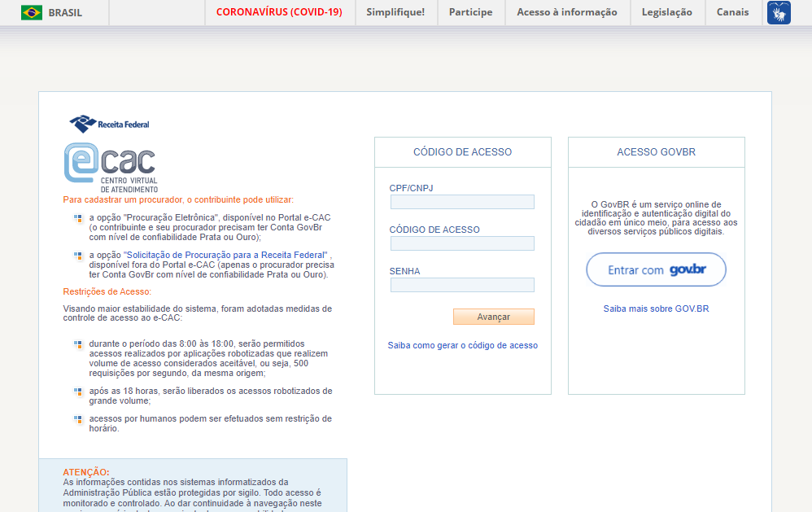Open Saiba mais sobre GOV.BR link
This screenshot has width=812, height=512.
click(x=656, y=309)
